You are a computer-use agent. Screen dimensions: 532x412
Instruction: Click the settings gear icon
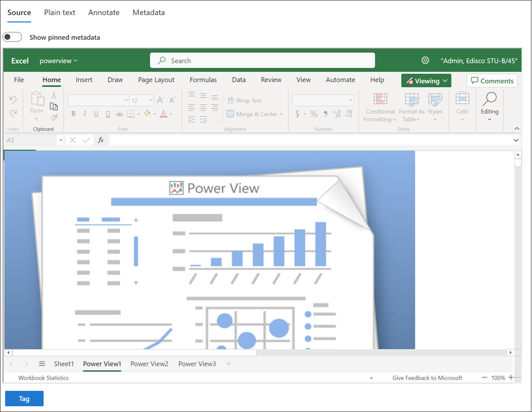click(x=425, y=61)
